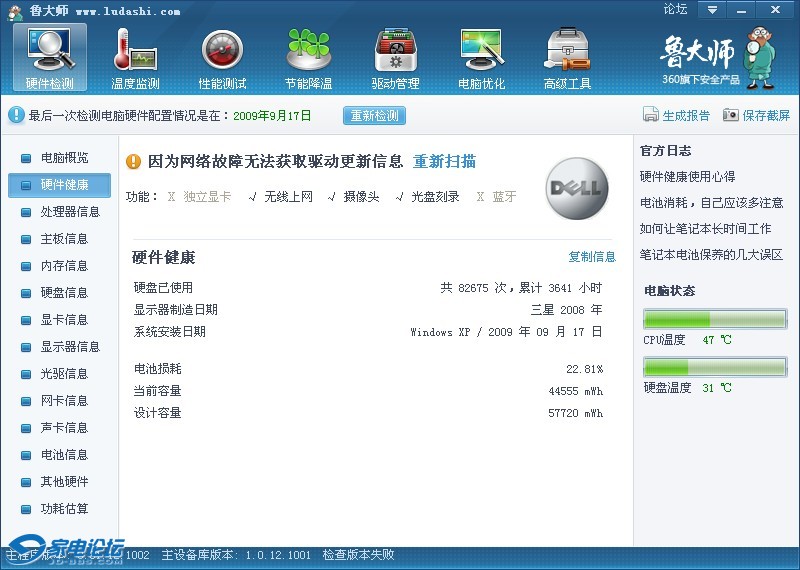Viewport: 800px width, 570px height.
Task: Click the 复制信息 copy info link
Action: click(592, 257)
